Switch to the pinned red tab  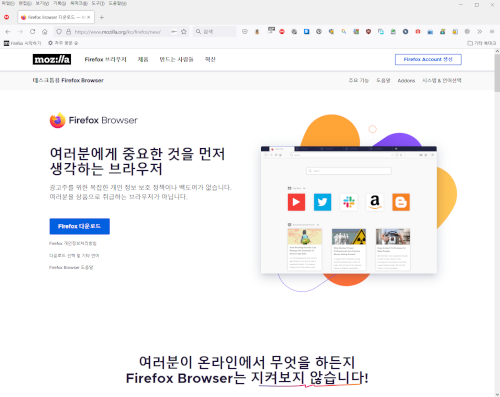pyautogui.click(x=7, y=17)
